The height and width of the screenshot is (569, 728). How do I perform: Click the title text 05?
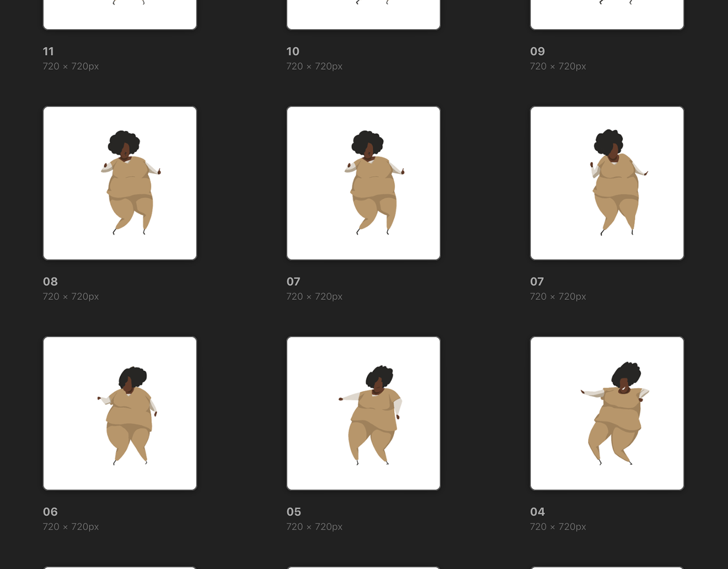coord(294,512)
